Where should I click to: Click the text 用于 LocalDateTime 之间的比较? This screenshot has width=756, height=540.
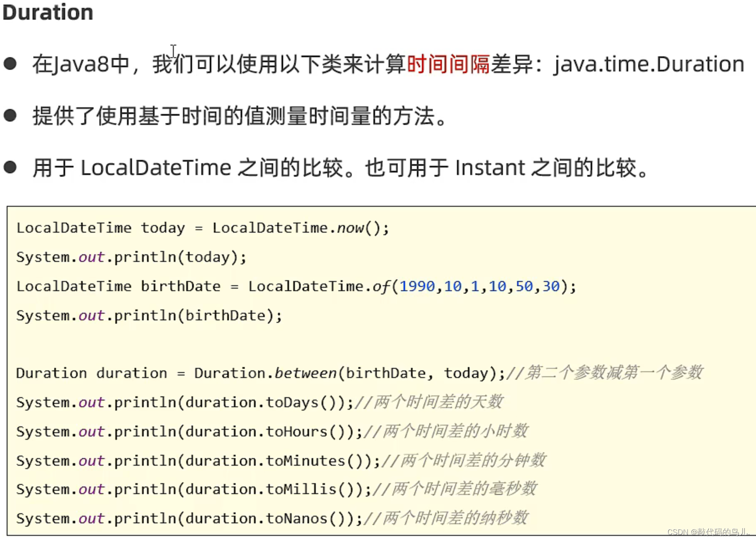192,167
